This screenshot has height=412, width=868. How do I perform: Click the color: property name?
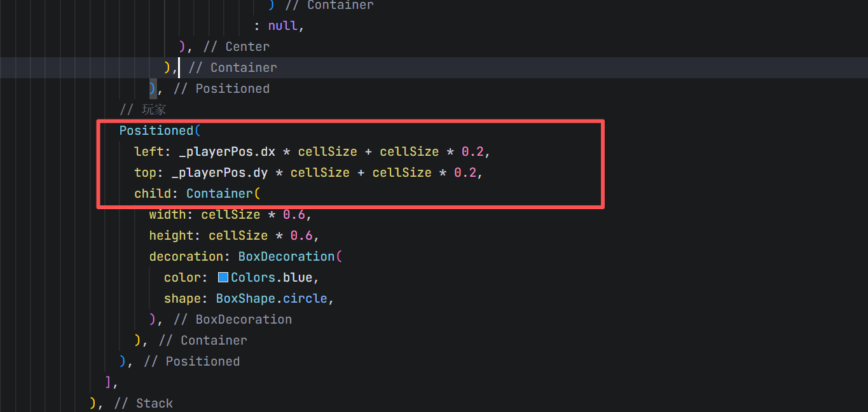coord(186,277)
